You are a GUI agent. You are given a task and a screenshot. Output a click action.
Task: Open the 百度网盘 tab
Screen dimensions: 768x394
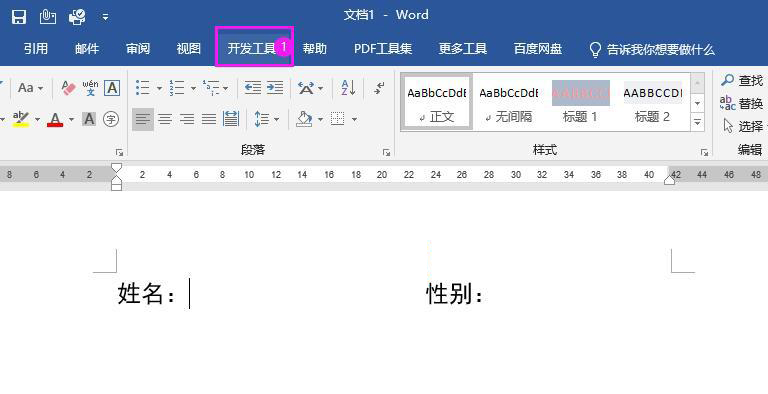[x=538, y=49]
